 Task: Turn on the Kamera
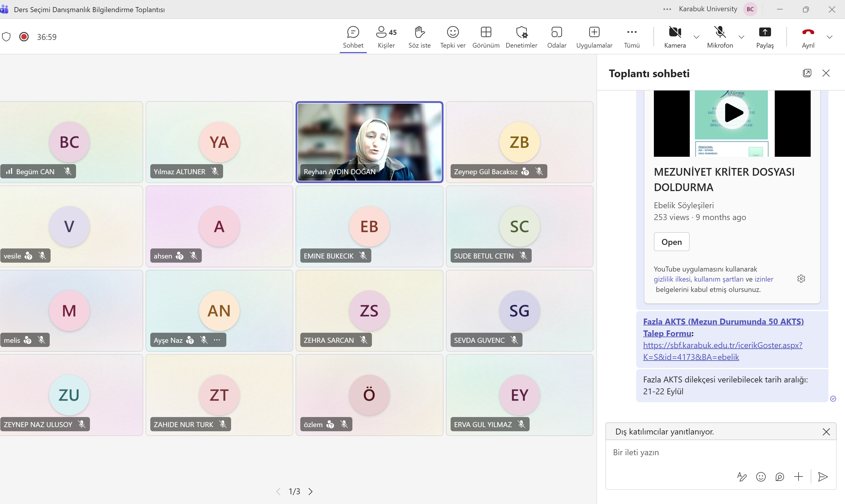click(x=675, y=37)
